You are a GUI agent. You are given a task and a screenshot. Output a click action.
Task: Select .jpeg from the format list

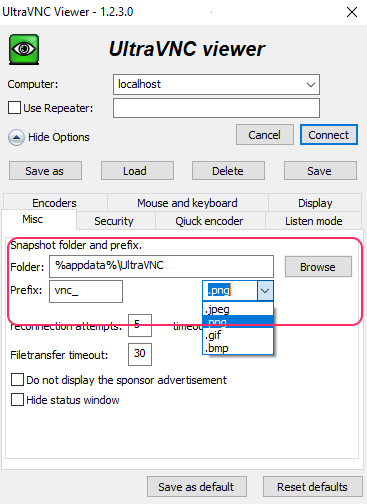(238, 309)
